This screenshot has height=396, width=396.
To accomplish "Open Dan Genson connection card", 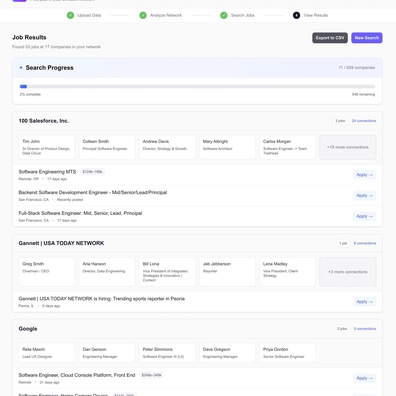I will tap(107, 353).
